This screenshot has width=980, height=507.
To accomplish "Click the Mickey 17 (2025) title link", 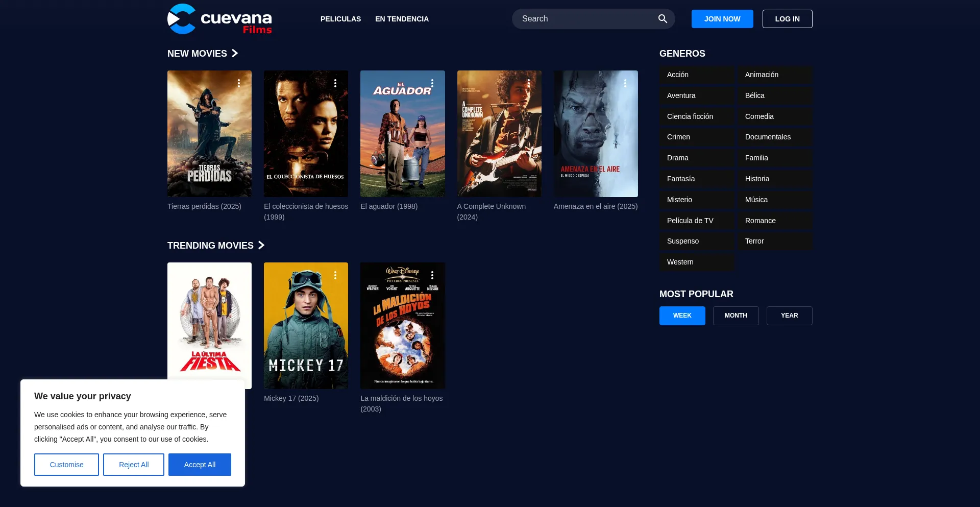I will click(x=291, y=398).
